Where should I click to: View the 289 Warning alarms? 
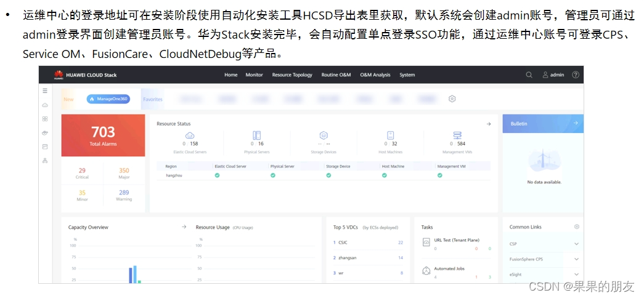click(124, 195)
